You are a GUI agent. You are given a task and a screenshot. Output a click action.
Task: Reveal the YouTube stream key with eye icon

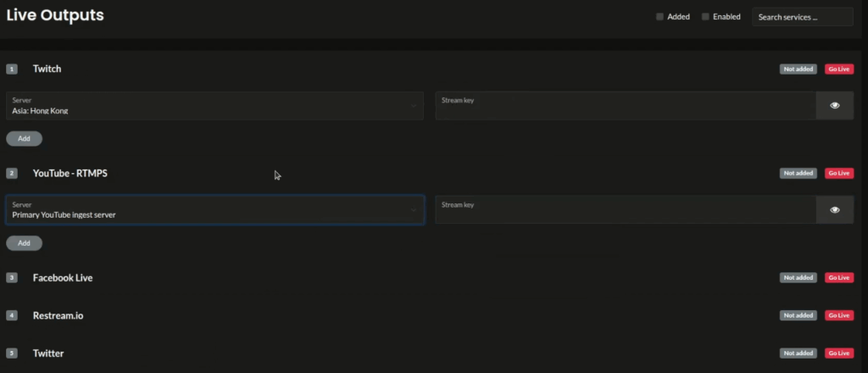pyautogui.click(x=834, y=209)
